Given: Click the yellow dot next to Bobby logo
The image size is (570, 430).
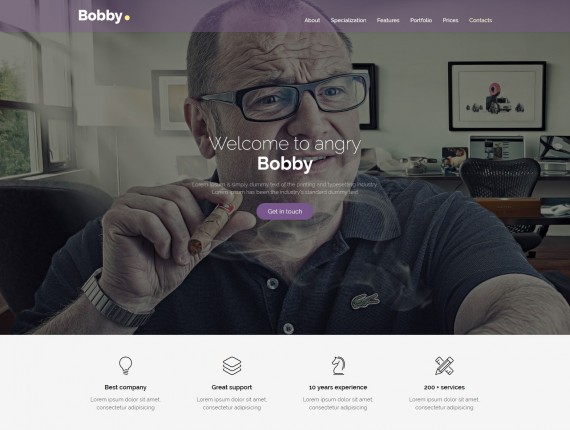Looking at the screenshot, I should click(127, 17).
